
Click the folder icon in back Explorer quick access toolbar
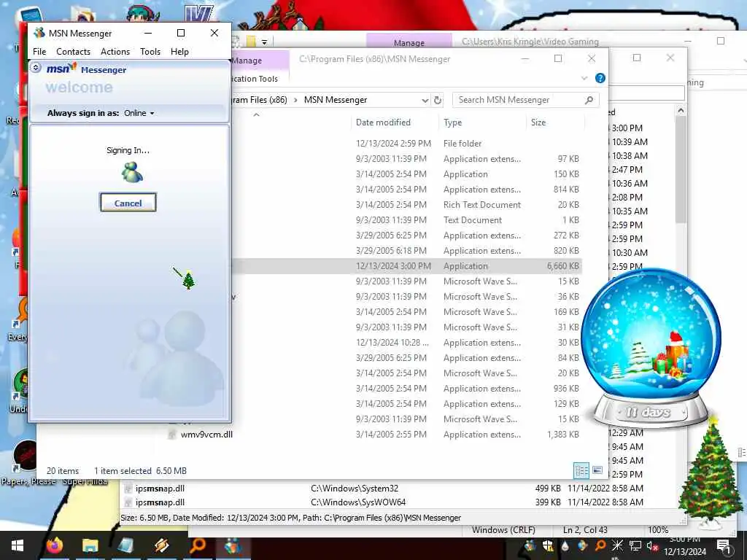(x=251, y=42)
